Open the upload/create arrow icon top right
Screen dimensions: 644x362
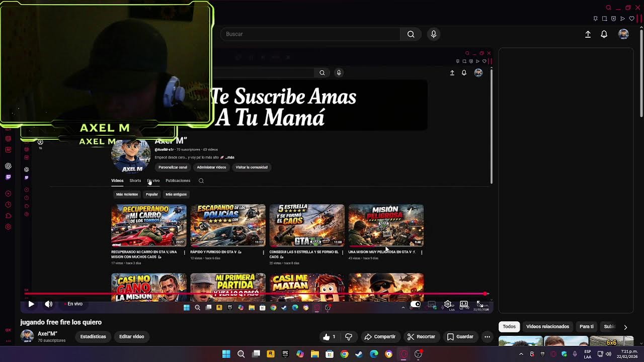tap(588, 34)
